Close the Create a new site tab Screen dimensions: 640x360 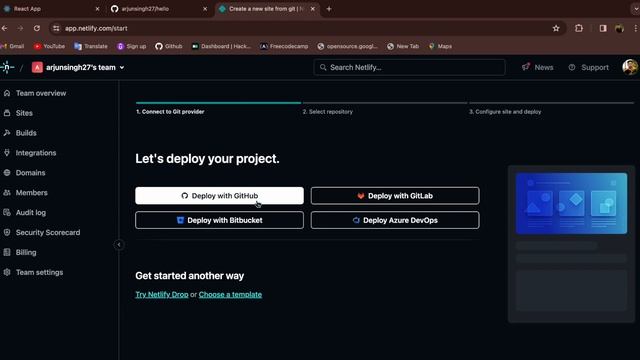313,9
